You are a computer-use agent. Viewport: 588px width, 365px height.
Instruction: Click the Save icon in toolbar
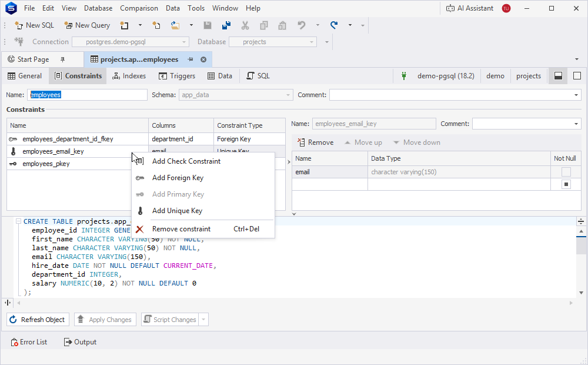pos(208,25)
